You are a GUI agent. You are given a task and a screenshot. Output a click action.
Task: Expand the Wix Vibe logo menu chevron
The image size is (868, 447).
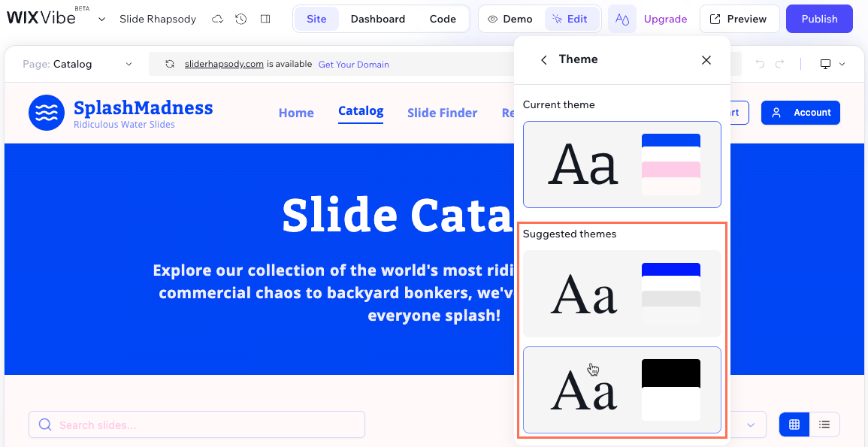click(x=102, y=19)
